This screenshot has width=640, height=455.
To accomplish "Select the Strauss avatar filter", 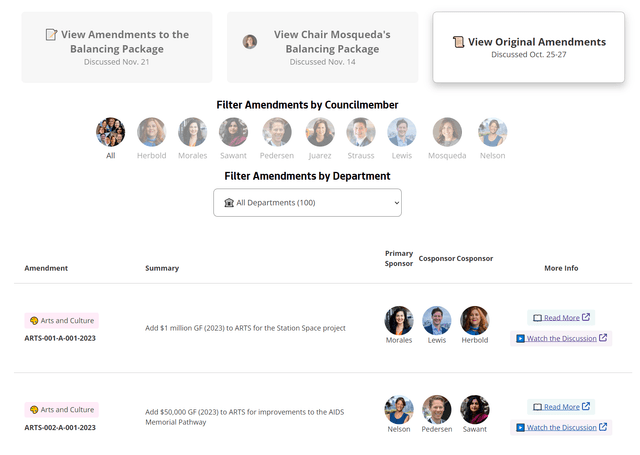I will click(x=361, y=132).
